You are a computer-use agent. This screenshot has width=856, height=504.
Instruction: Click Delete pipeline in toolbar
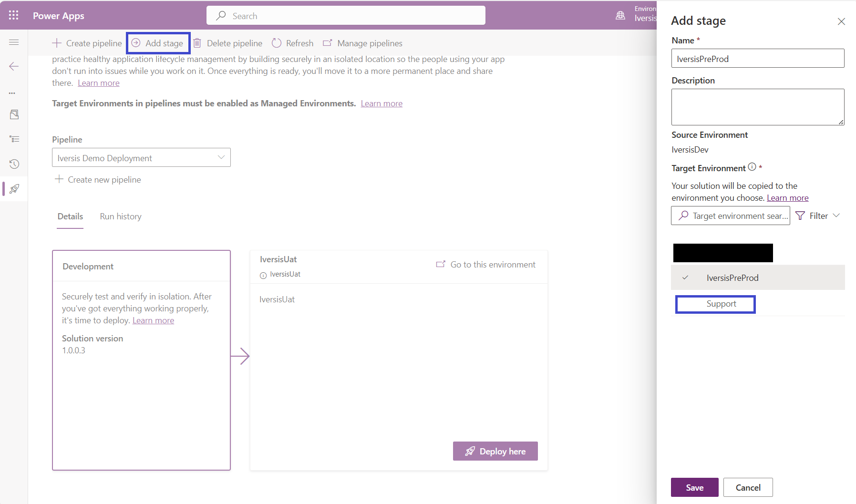[228, 43]
